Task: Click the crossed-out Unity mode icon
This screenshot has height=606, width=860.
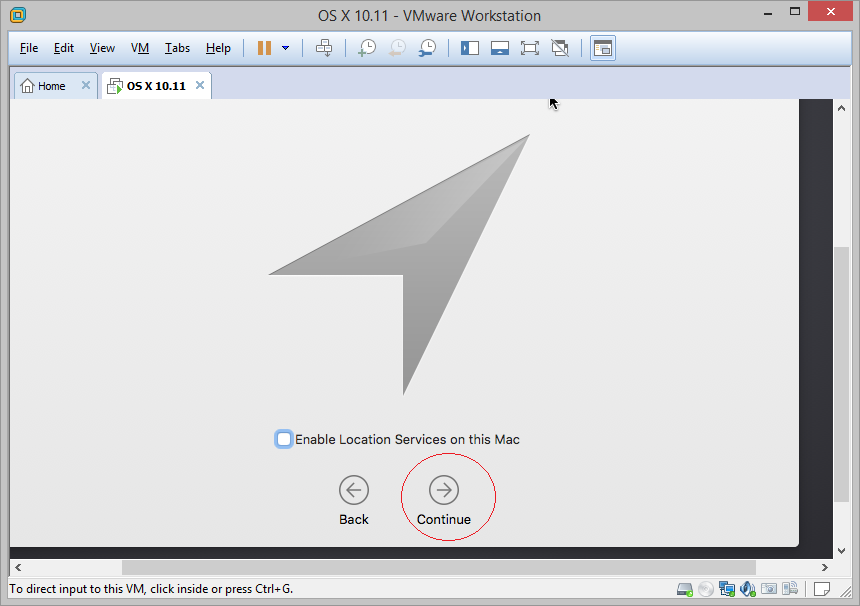Action: 560,48
